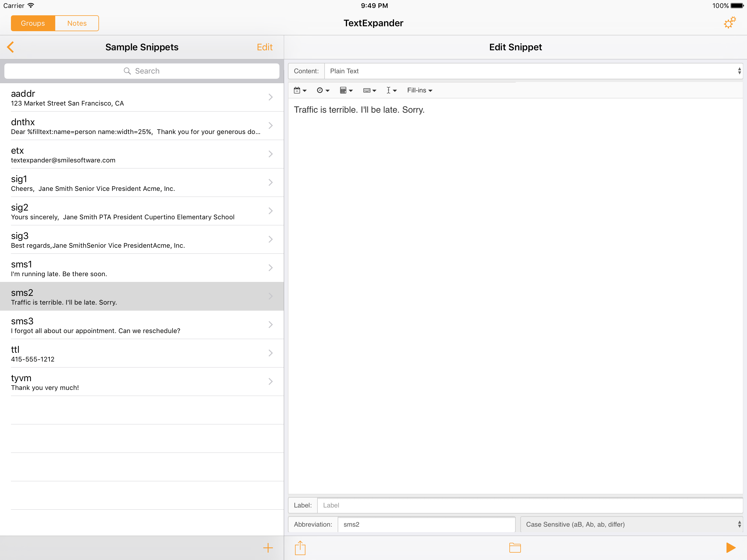Open the Fill-ins dropdown menu
Screen dimensions: 747x560
click(419, 90)
